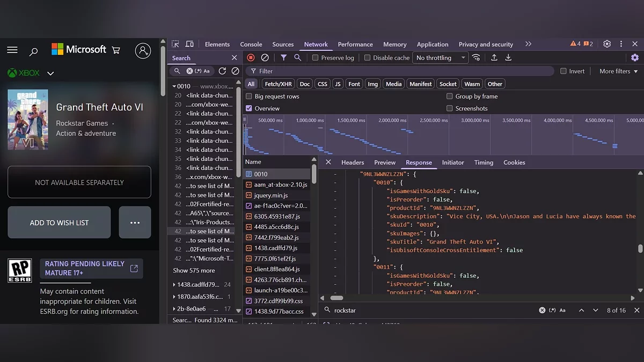Open DevTools settings gear
The height and width of the screenshot is (362, 644).
pyautogui.click(x=607, y=44)
